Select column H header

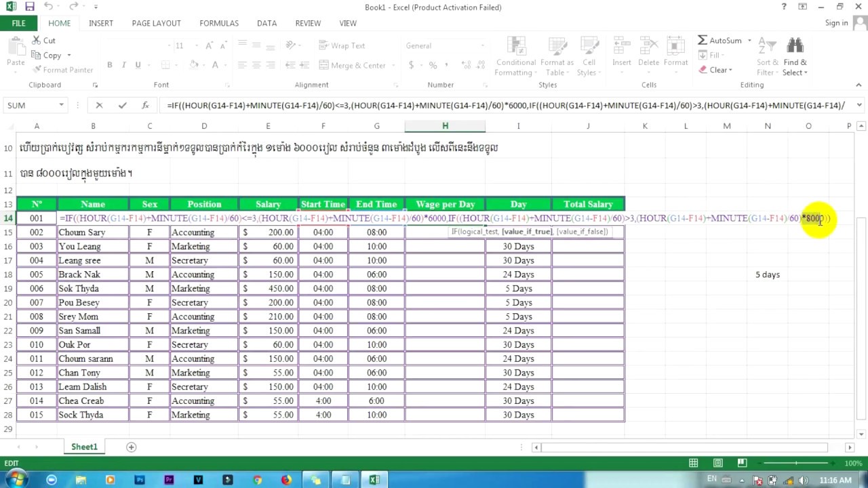click(x=445, y=126)
